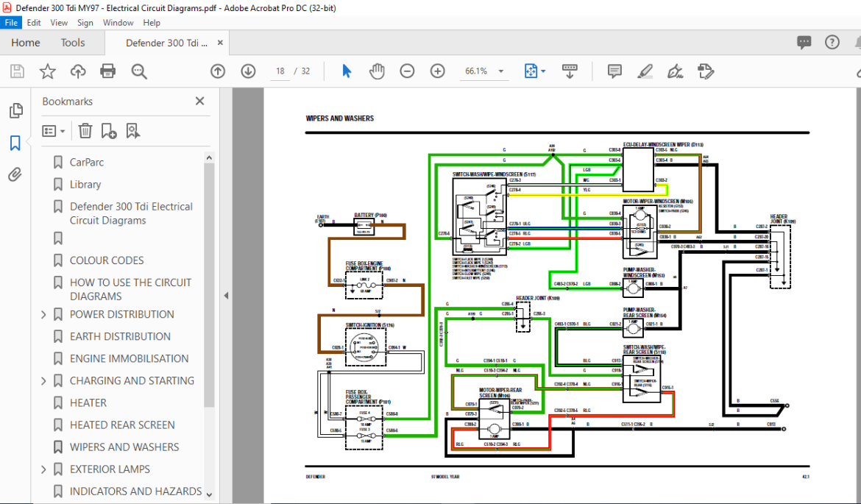The width and height of the screenshot is (861, 504).
Task: Open the Find text magnifier
Action: pos(139,71)
